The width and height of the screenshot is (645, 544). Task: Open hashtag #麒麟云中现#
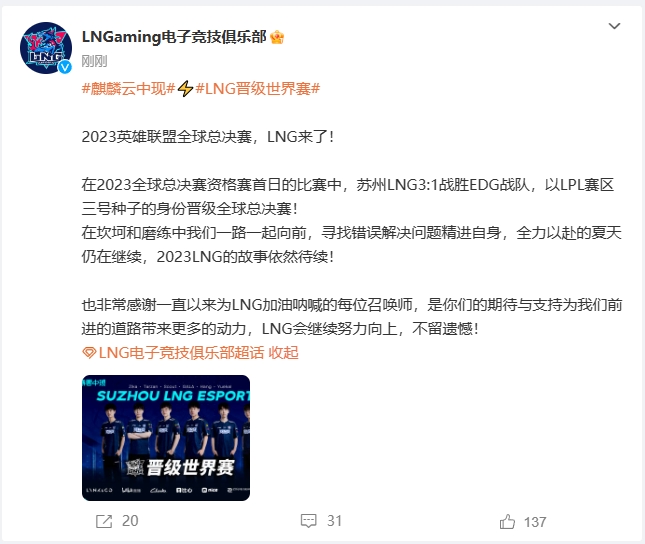point(129,88)
